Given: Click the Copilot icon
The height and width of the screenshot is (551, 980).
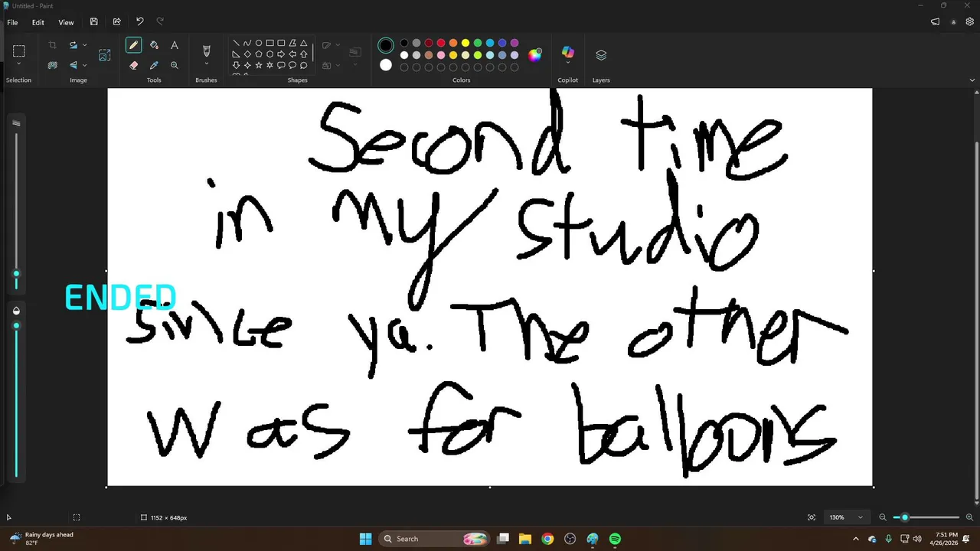Looking at the screenshot, I should [567, 51].
